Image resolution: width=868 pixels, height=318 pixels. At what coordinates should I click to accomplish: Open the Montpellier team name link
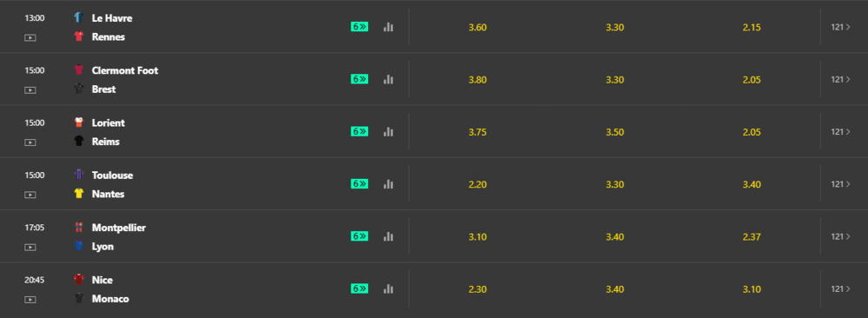point(118,228)
